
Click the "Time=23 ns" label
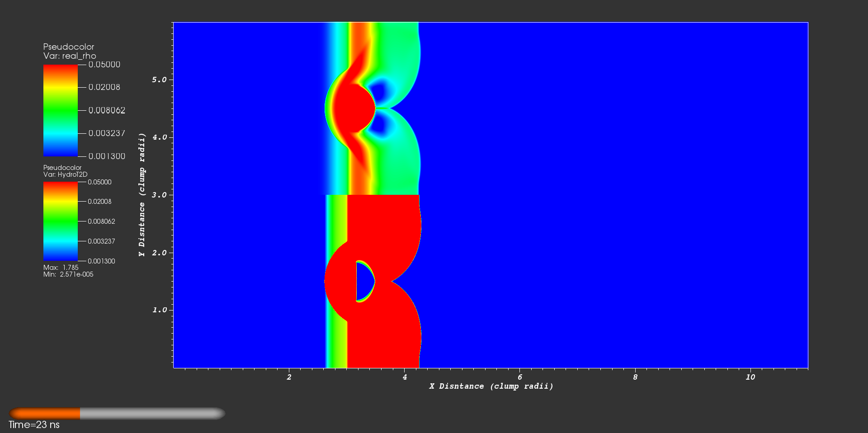point(34,425)
